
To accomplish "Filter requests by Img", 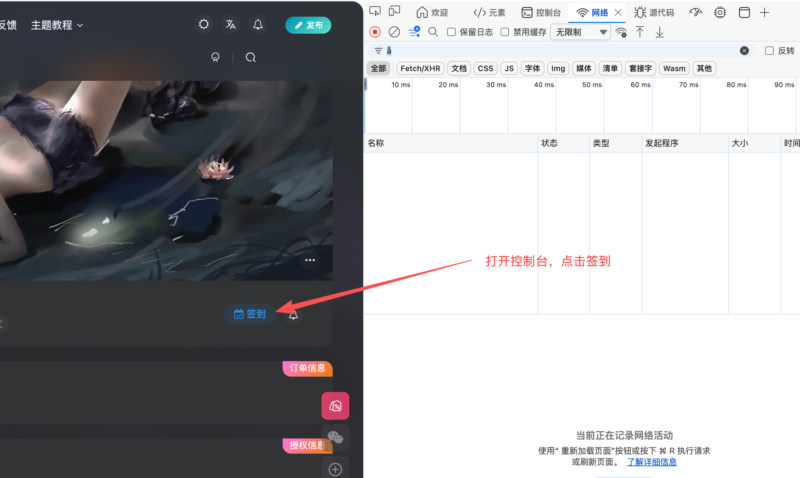I will click(558, 68).
